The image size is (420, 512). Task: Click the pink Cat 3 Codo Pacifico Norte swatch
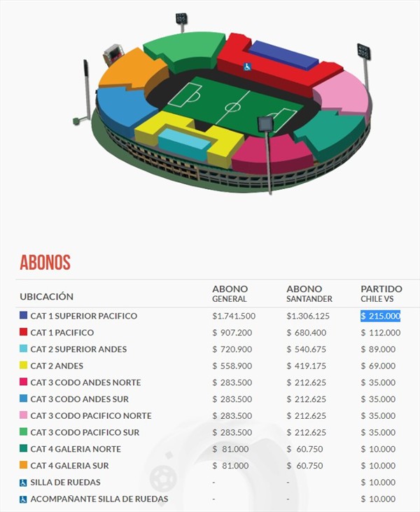tap(24, 416)
